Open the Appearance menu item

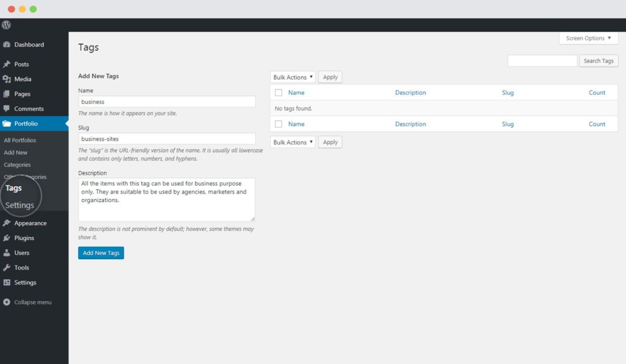coord(31,224)
